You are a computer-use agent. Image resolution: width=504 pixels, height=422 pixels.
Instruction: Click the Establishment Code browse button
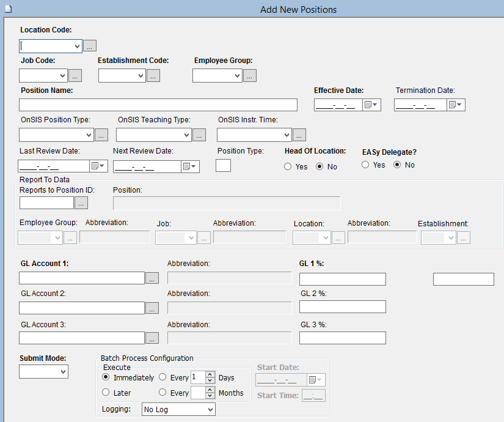point(153,76)
